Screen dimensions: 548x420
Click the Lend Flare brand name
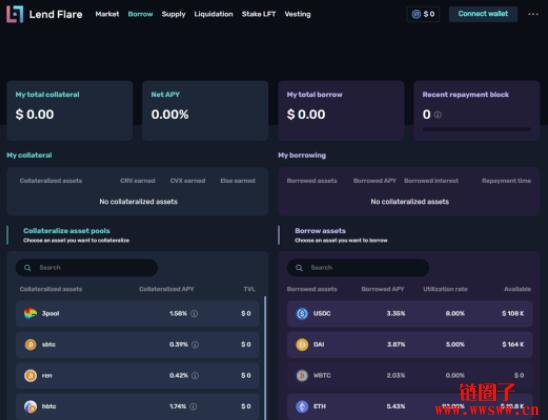tap(56, 14)
